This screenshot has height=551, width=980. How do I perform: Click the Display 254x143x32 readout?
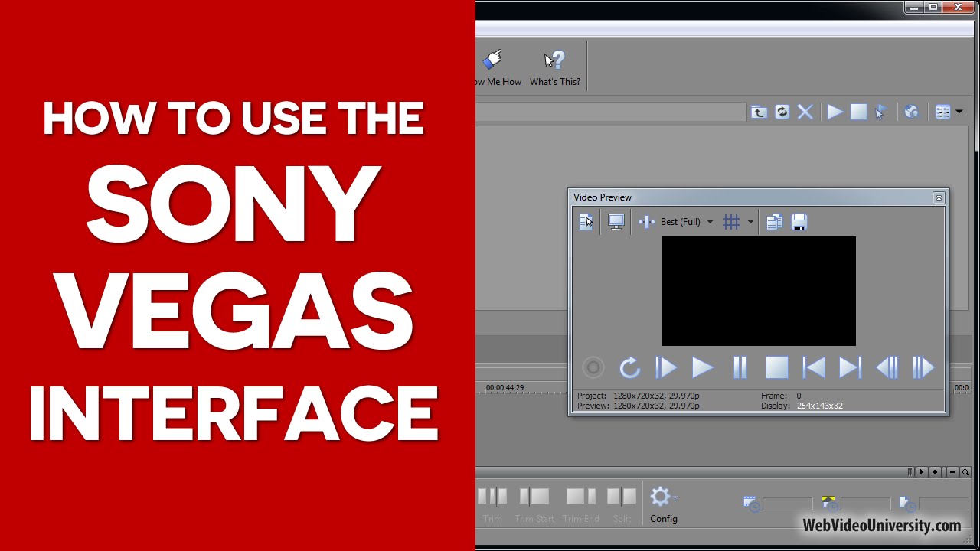(802, 406)
